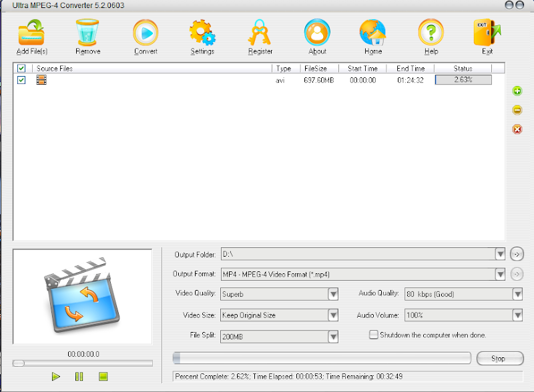Click the 00:00:00.0 preview time label

click(x=83, y=354)
